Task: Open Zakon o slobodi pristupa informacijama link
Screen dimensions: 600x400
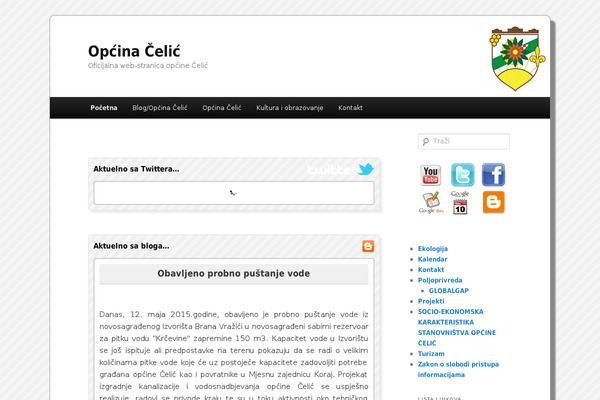Action: pos(458,369)
